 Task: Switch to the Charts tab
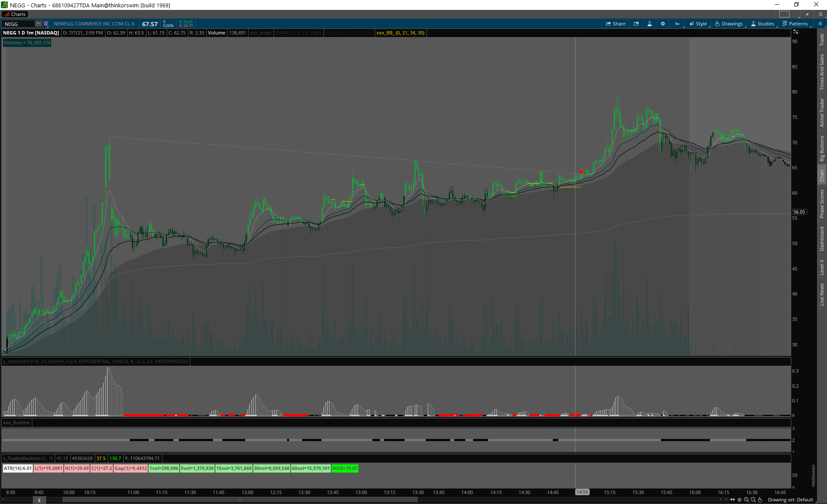pyautogui.click(x=16, y=14)
